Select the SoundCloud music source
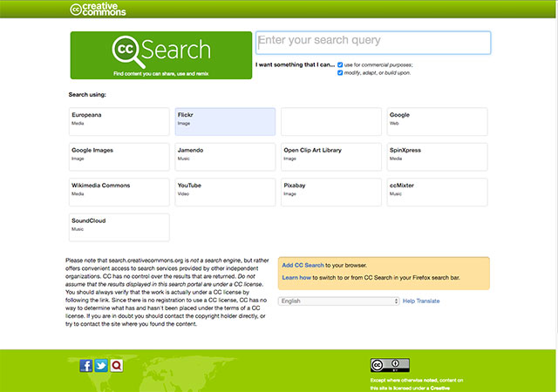 pyautogui.click(x=119, y=227)
